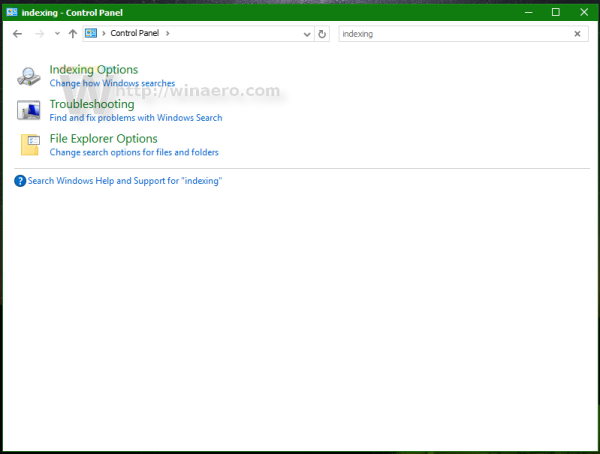
Task: Click the Troubleshooting monitor icon
Action: [x=29, y=110]
